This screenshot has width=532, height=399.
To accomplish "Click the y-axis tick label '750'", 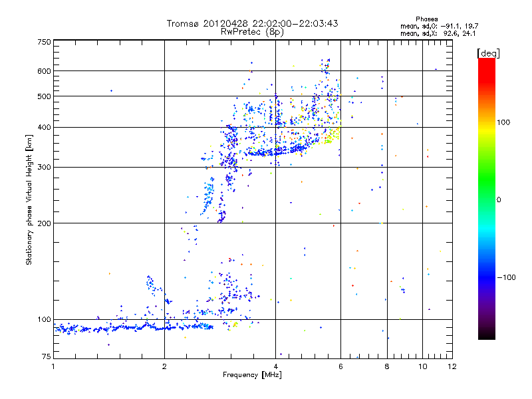I will [45, 42].
